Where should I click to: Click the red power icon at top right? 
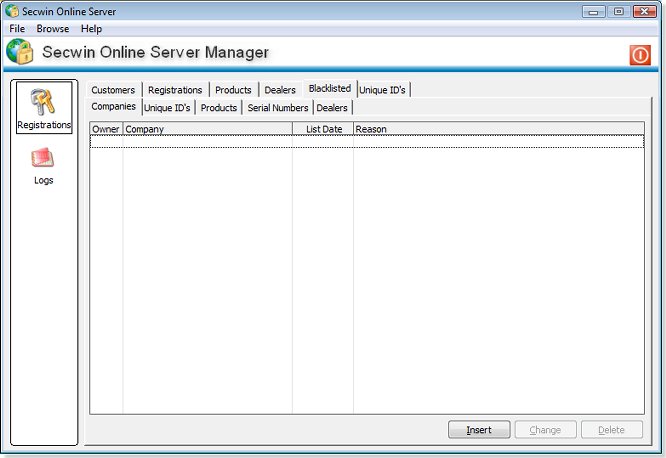(x=640, y=55)
